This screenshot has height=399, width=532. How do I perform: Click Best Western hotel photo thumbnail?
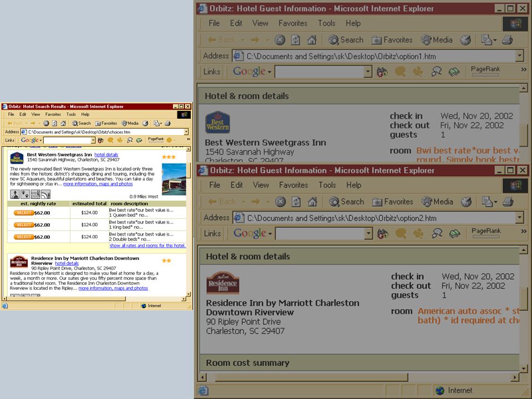pyautogui.click(x=174, y=179)
